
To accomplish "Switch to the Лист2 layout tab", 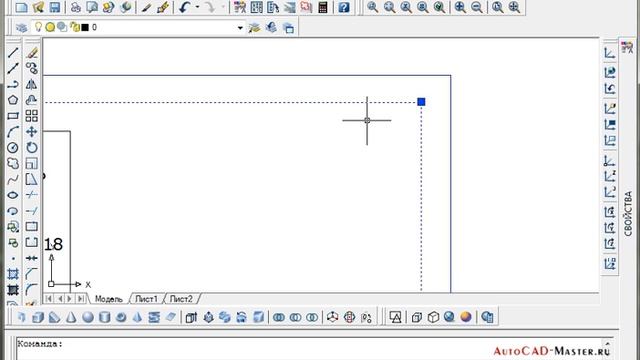I will pos(181,299).
